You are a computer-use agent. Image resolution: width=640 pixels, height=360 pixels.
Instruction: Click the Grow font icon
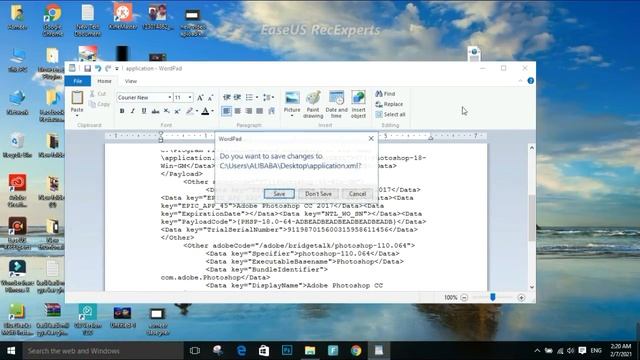200,98
